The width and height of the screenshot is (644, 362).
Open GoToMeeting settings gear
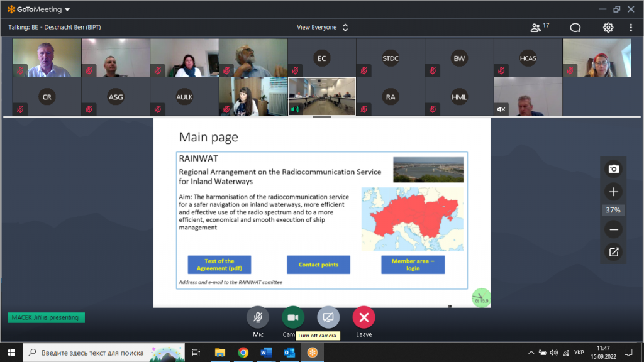tap(608, 27)
